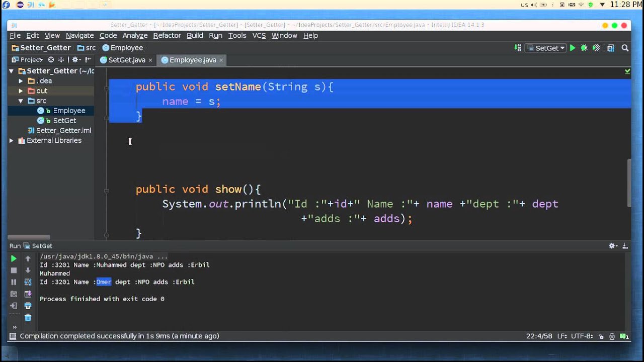Collapse the src folder
644x362 pixels.
point(21,101)
